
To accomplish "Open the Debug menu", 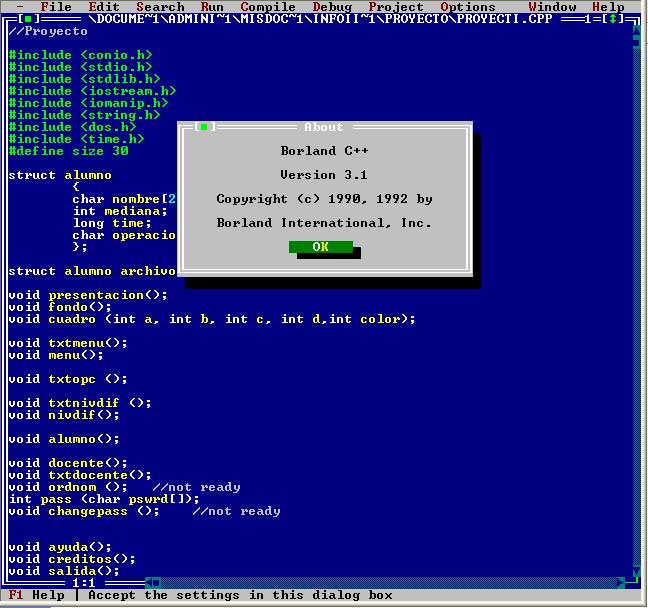I will click(332, 7).
